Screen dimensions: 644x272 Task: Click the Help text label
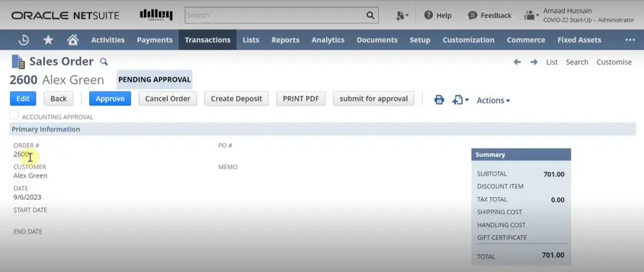coord(444,16)
